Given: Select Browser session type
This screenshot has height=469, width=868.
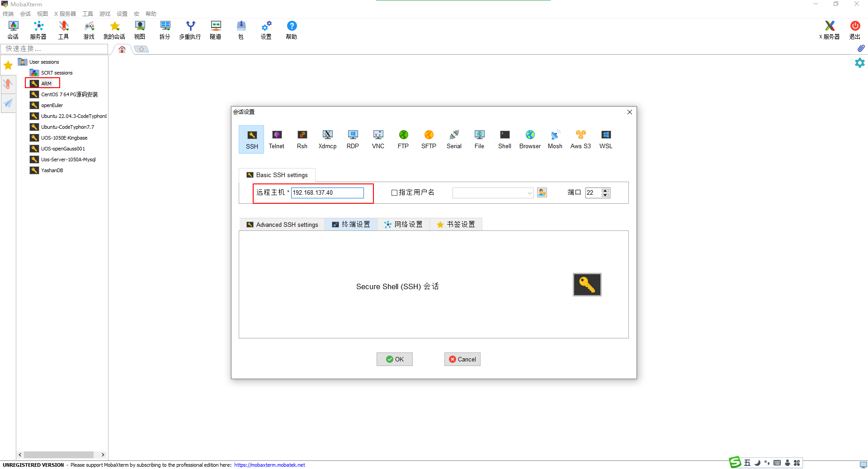Looking at the screenshot, I should click(530, 140).
